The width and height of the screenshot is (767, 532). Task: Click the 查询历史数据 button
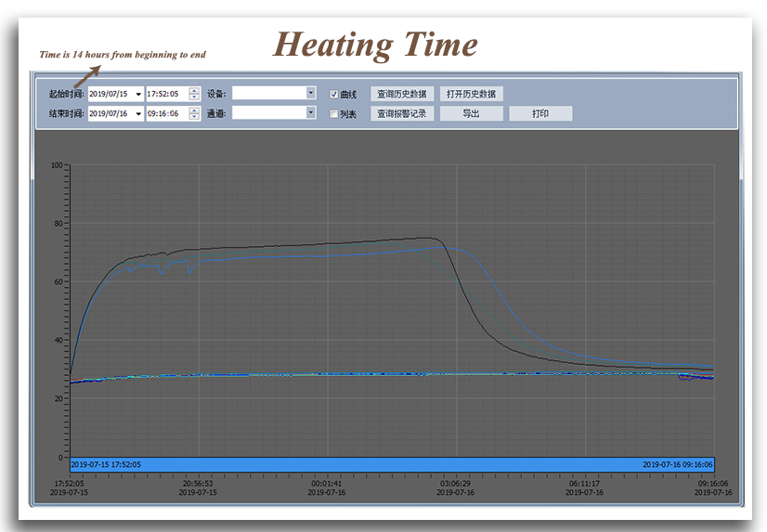402,94
